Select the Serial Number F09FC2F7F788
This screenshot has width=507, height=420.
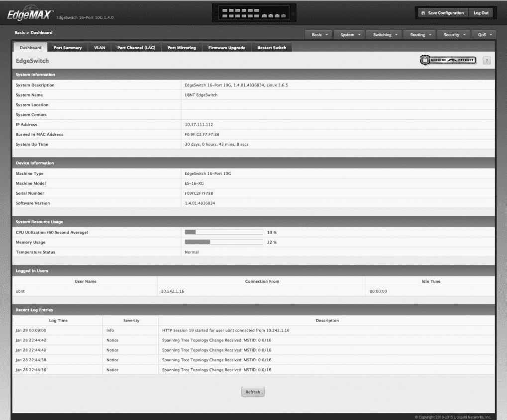(199, 193)
